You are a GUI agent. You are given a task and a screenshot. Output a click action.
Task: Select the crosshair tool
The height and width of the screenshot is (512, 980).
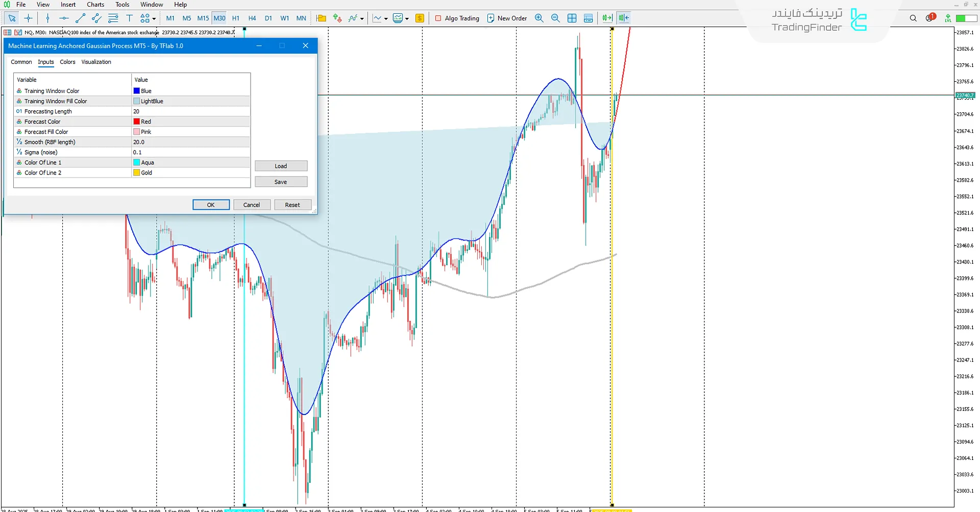[28, 18]
